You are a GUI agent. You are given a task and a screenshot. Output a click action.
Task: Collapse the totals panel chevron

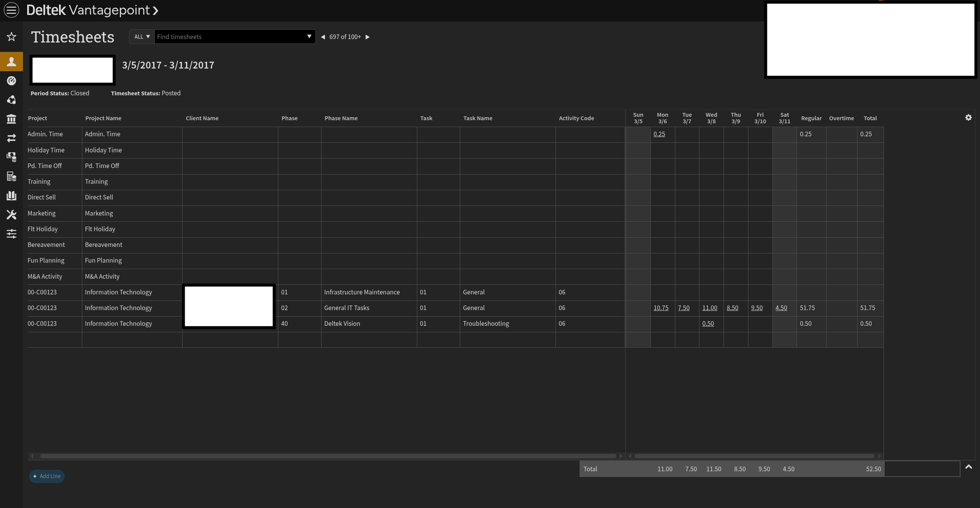(969, 467)
